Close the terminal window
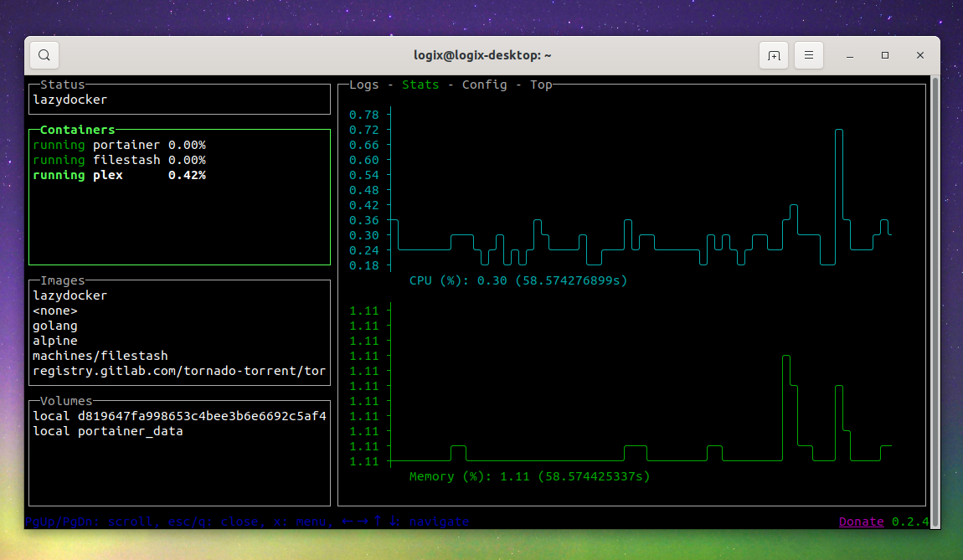Screen dimensions: 963x560 pos(920,55)
